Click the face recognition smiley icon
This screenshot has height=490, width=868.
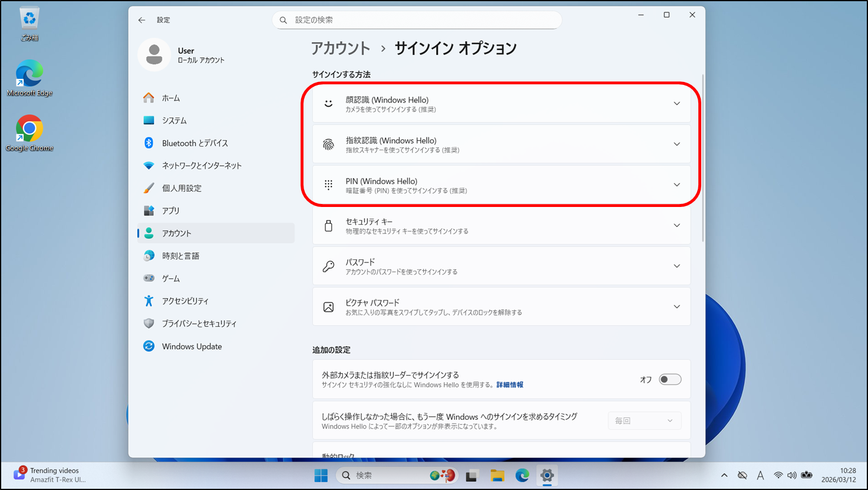(x=329, y=104)
